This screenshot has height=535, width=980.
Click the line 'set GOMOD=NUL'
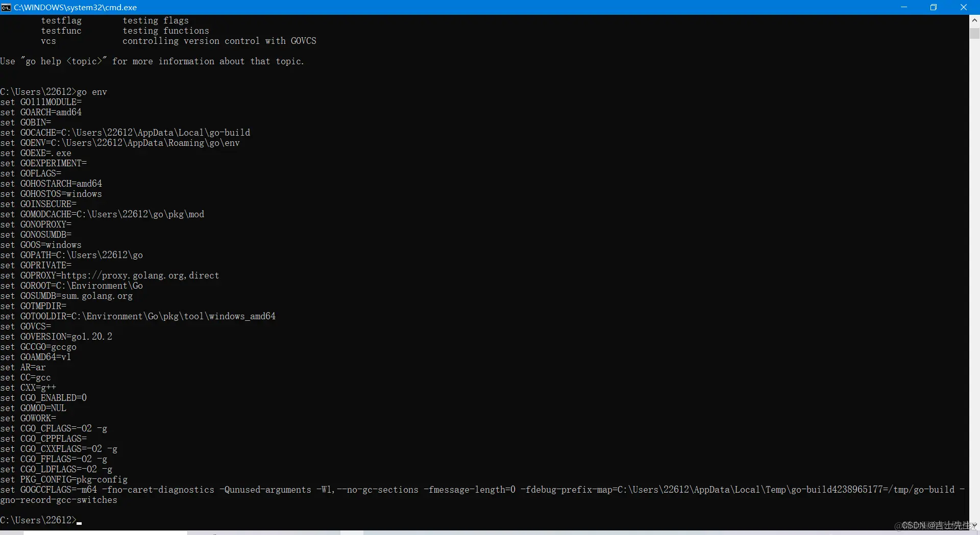click(33, 408)
